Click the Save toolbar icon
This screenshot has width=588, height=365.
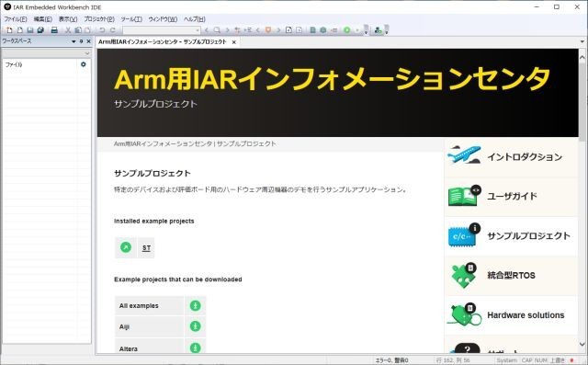click(x=30, y=30)
